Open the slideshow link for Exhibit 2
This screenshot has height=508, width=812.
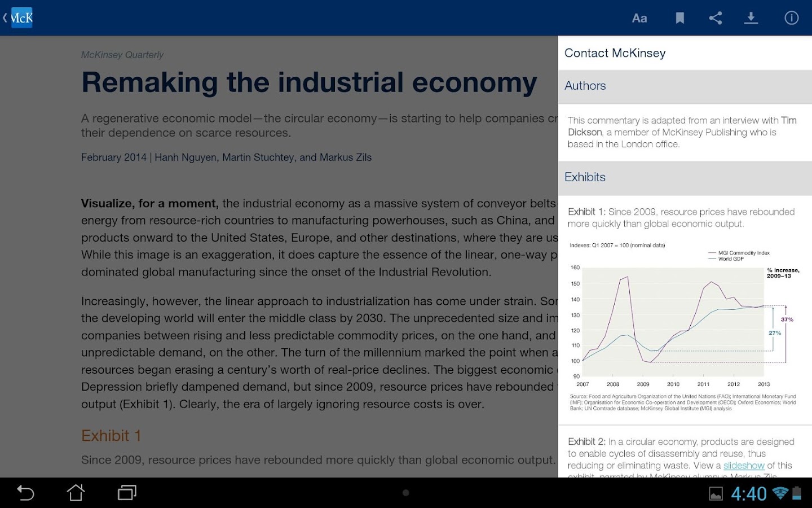click(x=743, y=465)
